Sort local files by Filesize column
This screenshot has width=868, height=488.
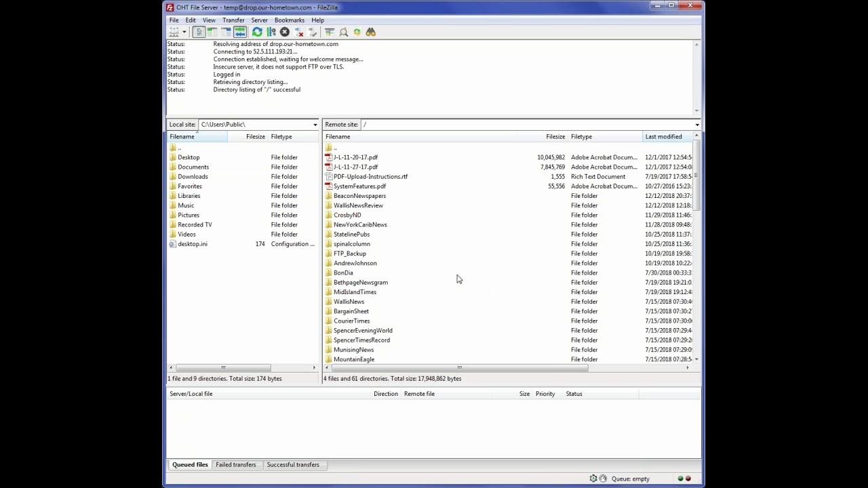point(248,137)
